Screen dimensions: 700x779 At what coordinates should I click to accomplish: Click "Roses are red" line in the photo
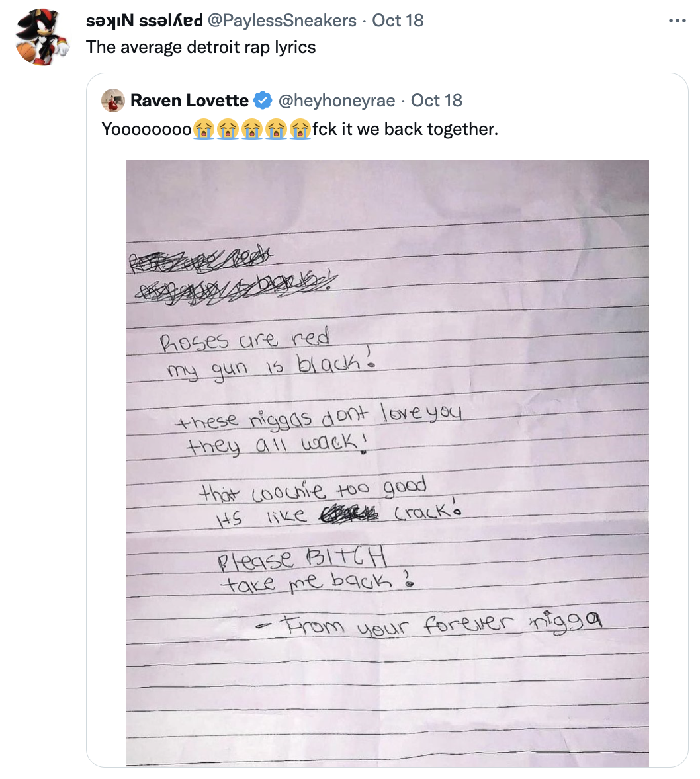click(x=245, y=340)
